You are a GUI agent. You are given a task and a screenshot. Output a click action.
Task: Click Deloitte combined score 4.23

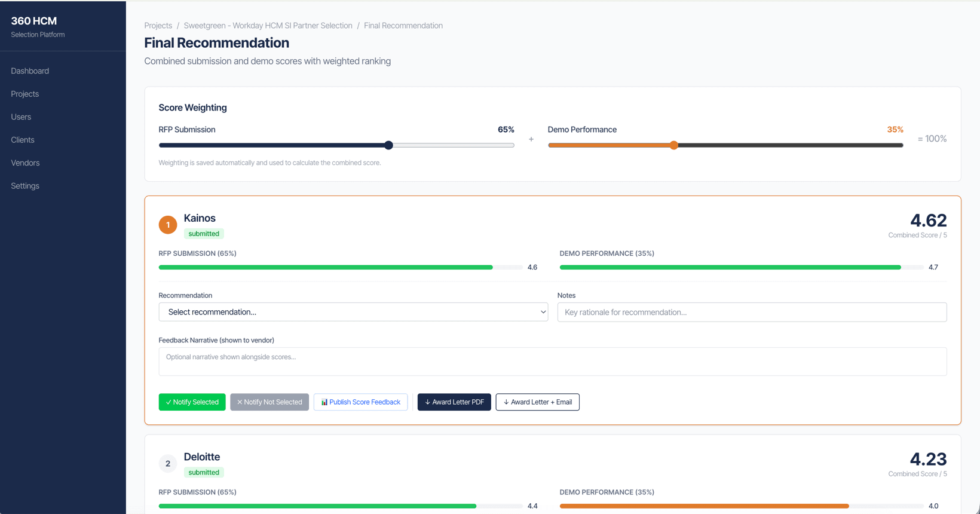[928, 459]
